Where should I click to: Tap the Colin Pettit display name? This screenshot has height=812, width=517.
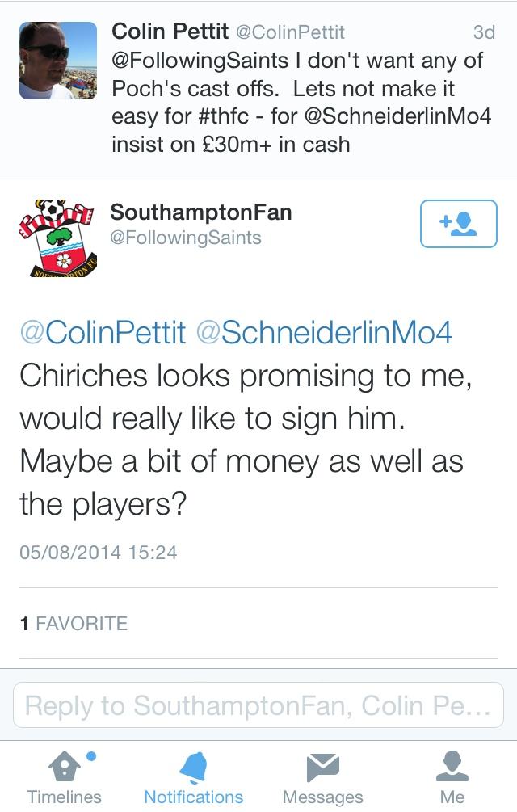pyautogui.click(x=170, y=32)
